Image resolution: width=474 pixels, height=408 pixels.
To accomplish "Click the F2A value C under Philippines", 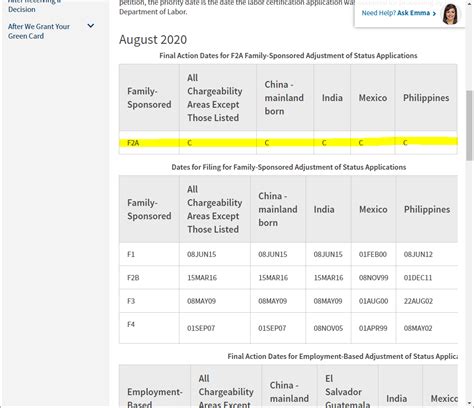I will [x=405, y=143].
